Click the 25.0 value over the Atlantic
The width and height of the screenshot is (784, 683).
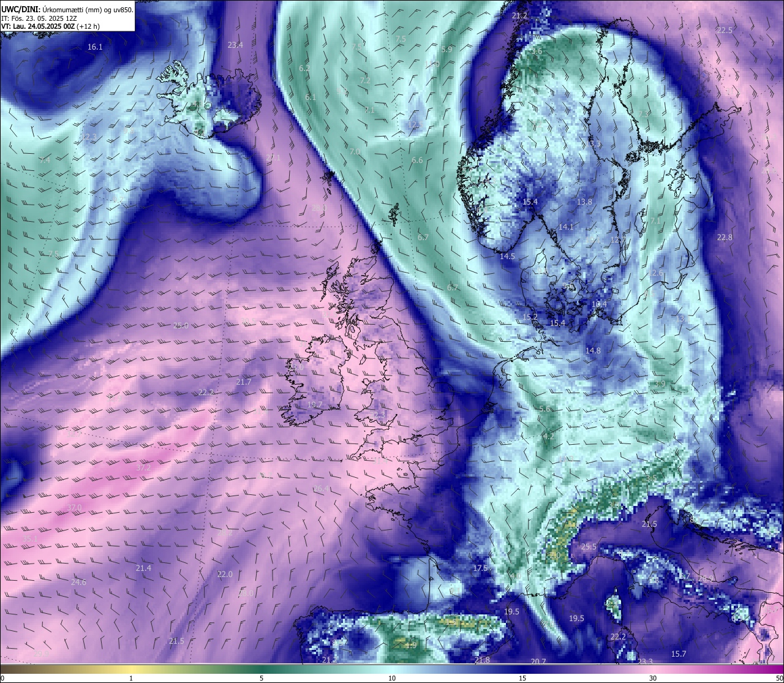coord(181,325)
